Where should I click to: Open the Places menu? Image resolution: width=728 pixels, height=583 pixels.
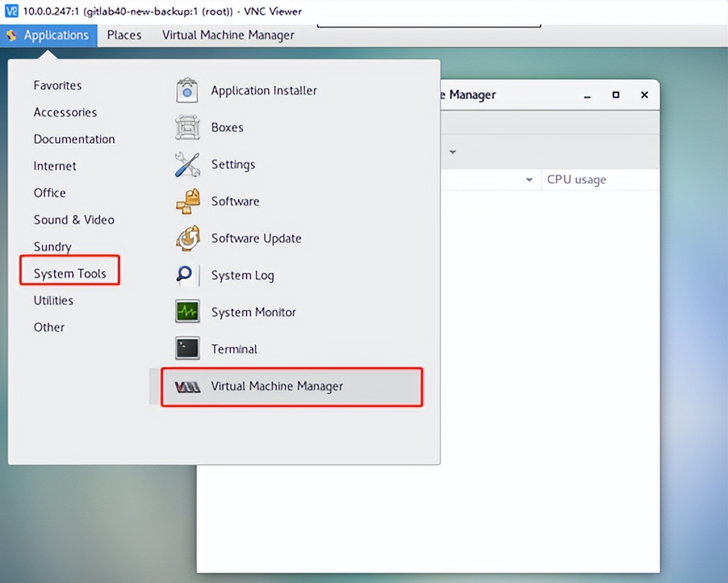click(124, 35)
